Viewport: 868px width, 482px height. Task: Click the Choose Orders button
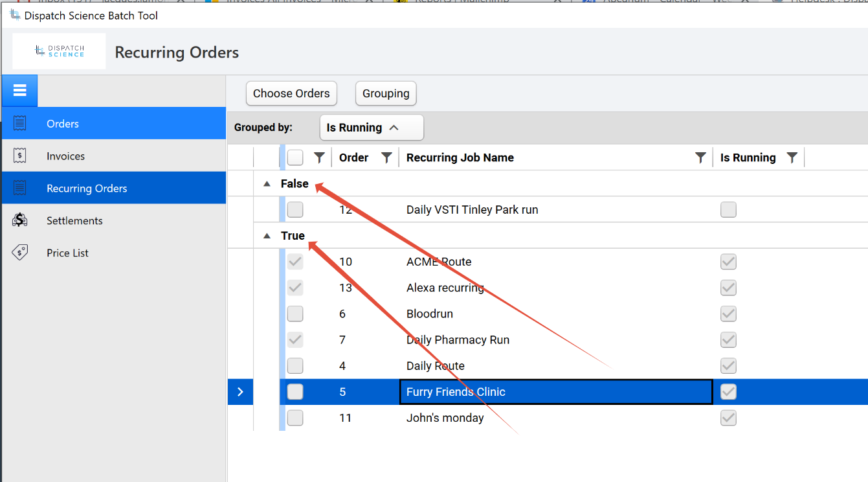(x=291, y=93)
